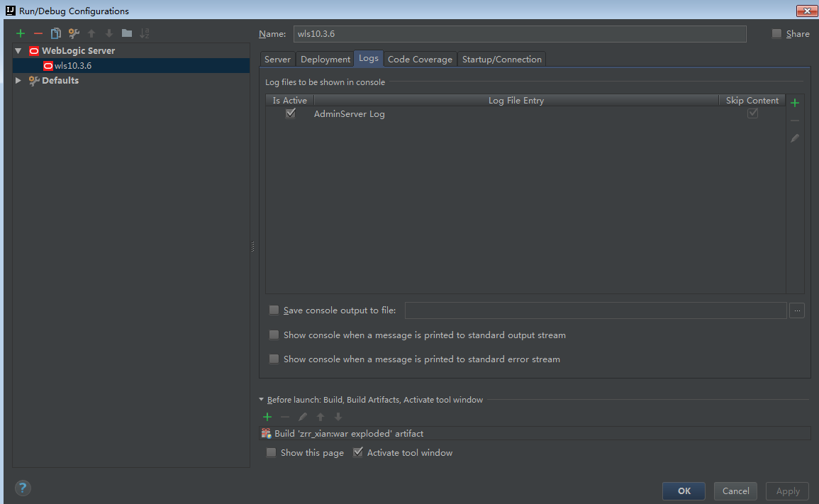The image size is (819, 504).
Task: Go to Code Coverage tab
Action: (420, 59)
